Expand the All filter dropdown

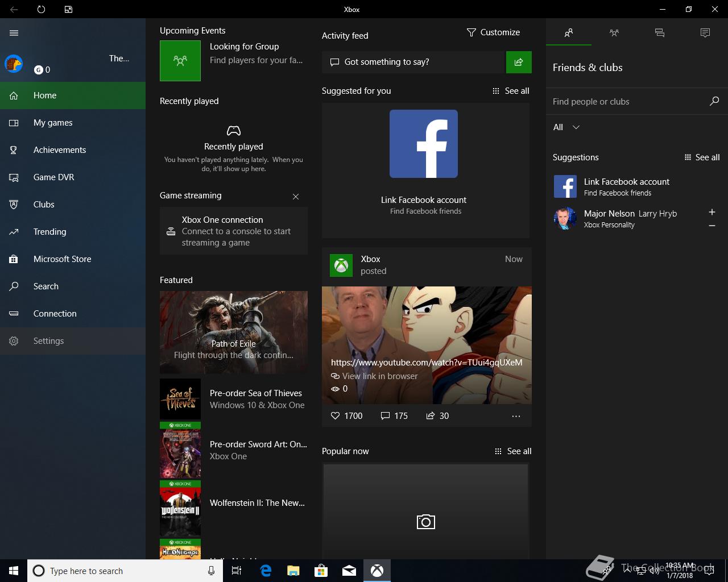pos(566,127)
